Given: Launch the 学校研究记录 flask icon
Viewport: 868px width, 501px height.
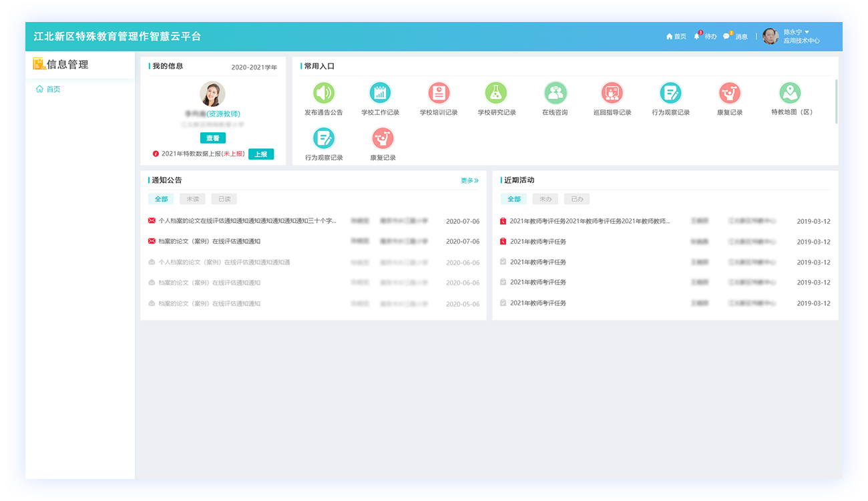Looking at the screenshot, I should 496,93.
